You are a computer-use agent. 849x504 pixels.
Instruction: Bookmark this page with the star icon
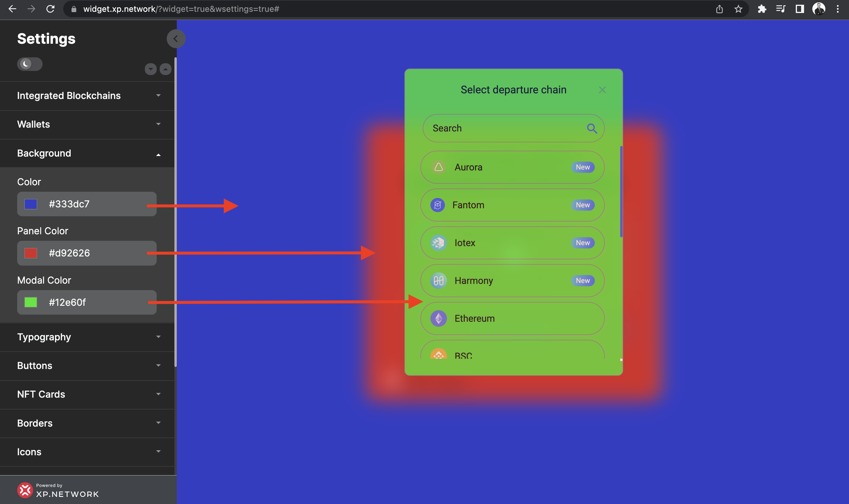(x=738, y=9)
